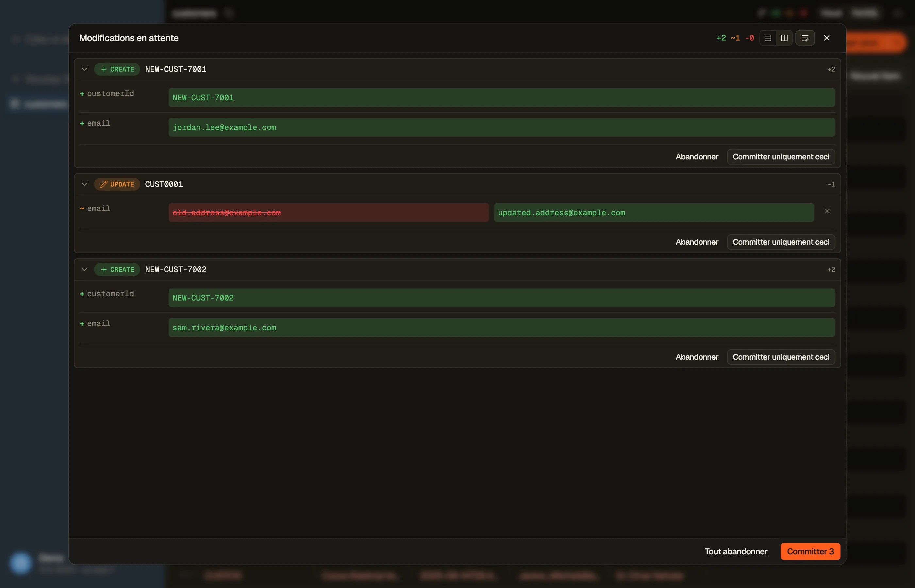Select the jordan.lee@example.com value

coord(501,127)
